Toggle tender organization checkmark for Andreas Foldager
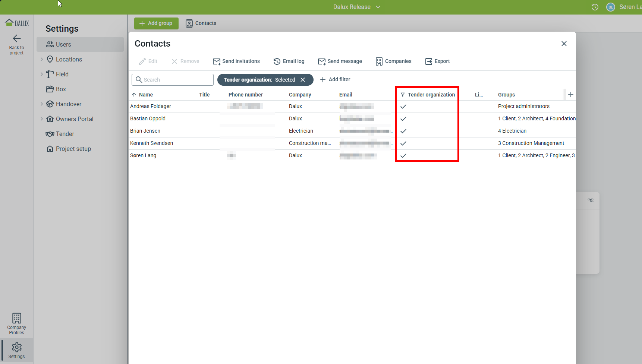 coord(403,107)
